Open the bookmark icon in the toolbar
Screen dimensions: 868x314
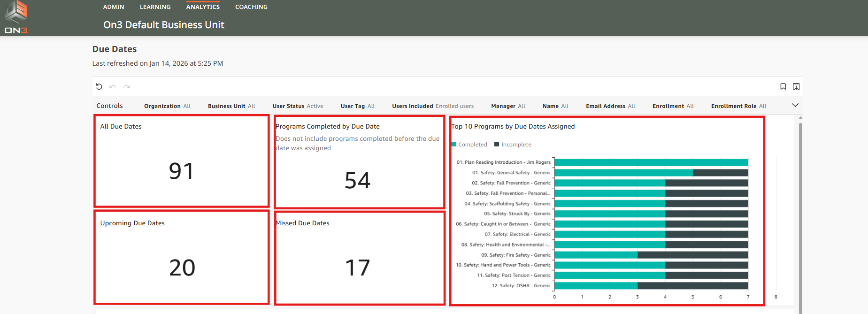tap(783, 86)
